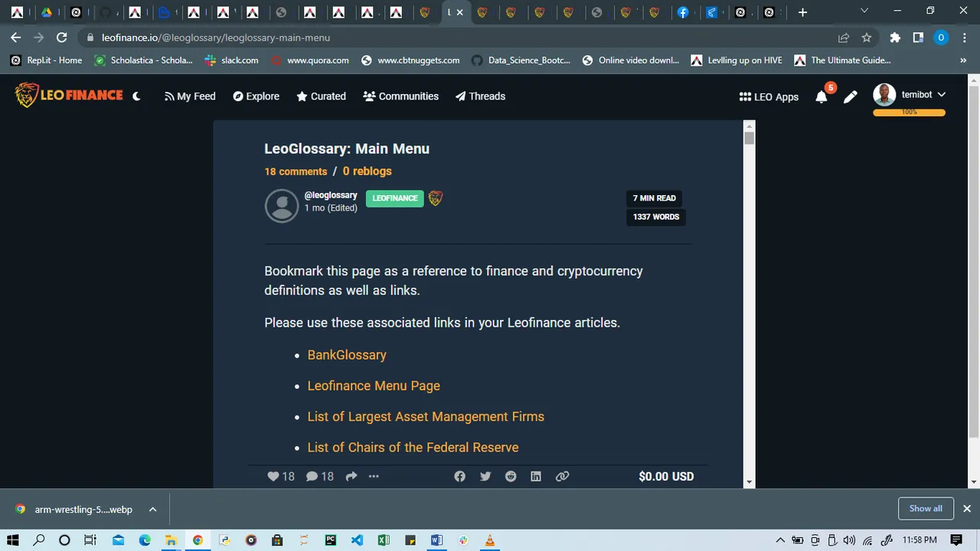
Task: Open List of Chairs of the Federal Reserve
Action: pos(413,447)
